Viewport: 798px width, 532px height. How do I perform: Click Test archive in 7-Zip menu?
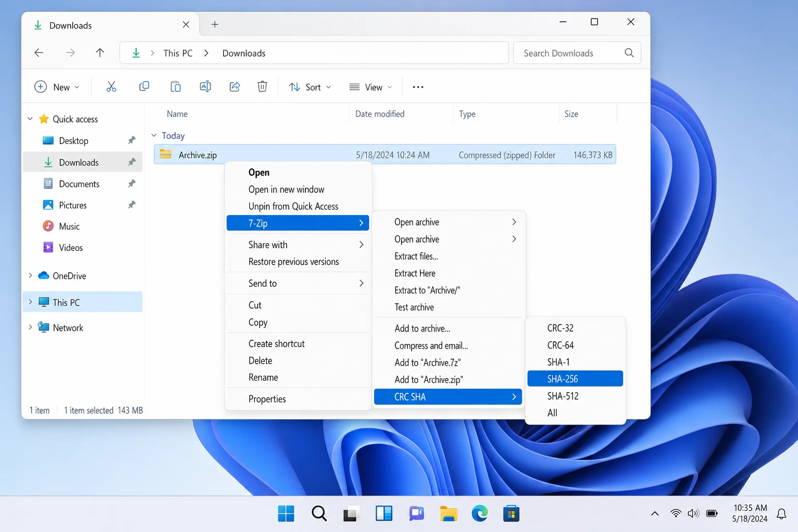tap(448, 307)
